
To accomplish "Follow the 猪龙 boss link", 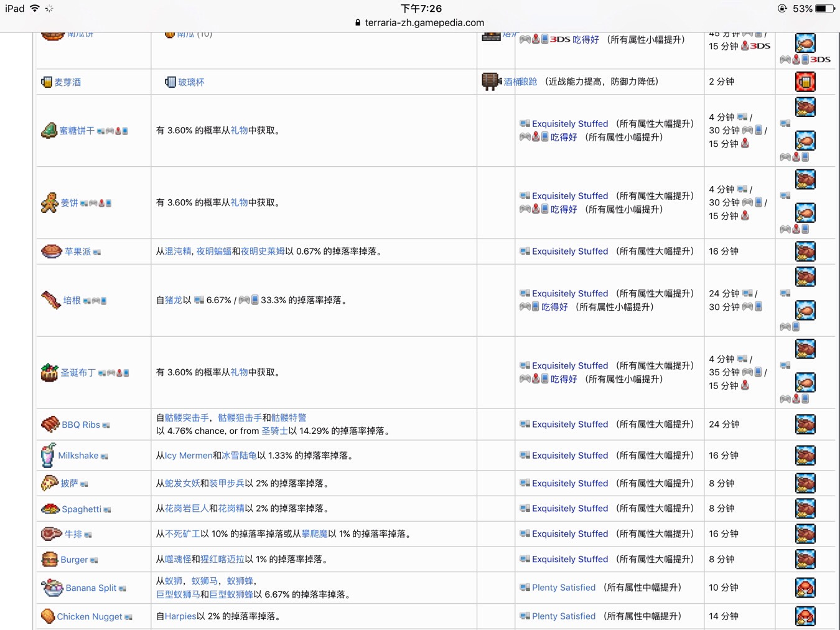I will (174, 299).
